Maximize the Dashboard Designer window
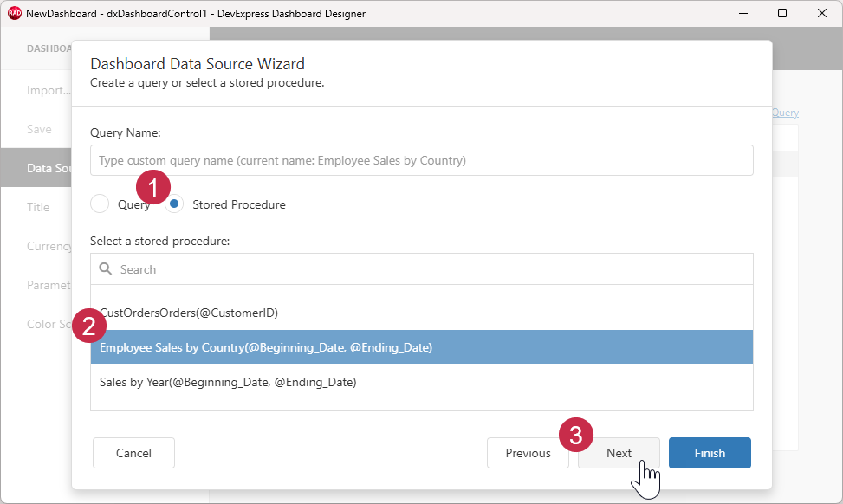The height and width of the screenshot is (504, 843). pyautogui.click(x=783, y=14)
